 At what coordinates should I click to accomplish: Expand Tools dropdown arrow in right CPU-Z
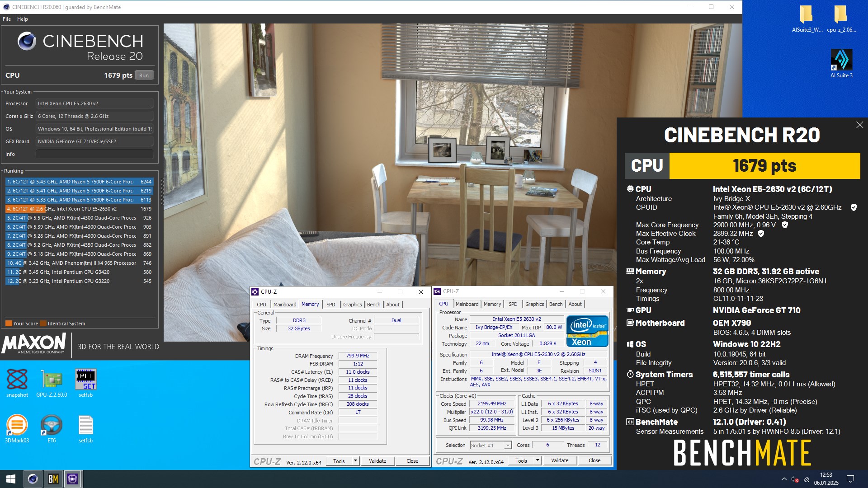tap(538, 460)
